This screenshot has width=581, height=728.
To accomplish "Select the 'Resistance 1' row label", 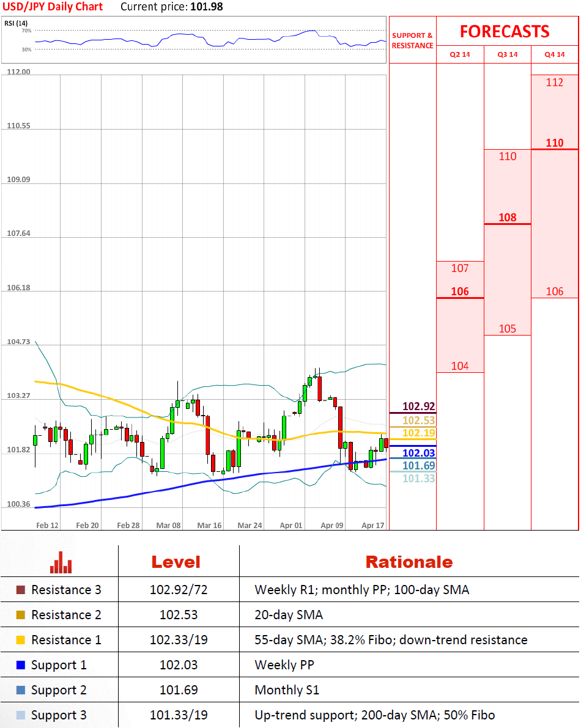I will pos(66,640).
